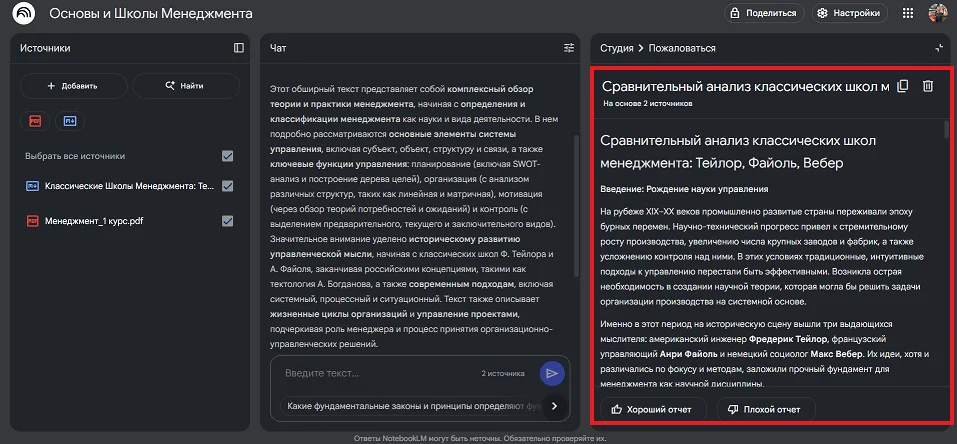Uncheck Классические Школы Менеджмента source
The width and height of the screenshot is (957, 444).
[228, 186]
